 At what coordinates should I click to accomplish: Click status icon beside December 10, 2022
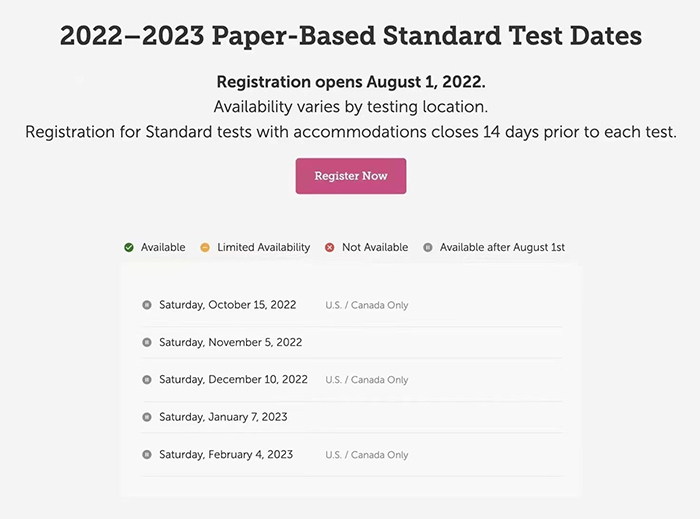147,380
